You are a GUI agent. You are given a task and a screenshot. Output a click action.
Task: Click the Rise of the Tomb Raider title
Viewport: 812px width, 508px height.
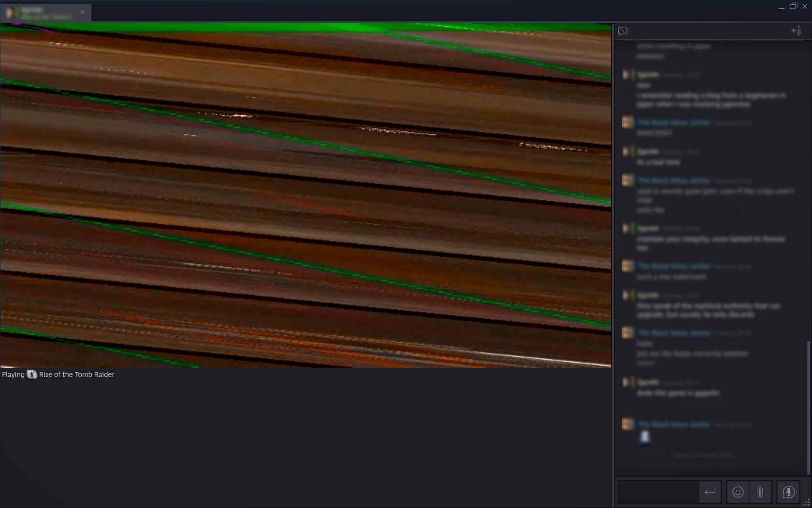tap(77, 374)
